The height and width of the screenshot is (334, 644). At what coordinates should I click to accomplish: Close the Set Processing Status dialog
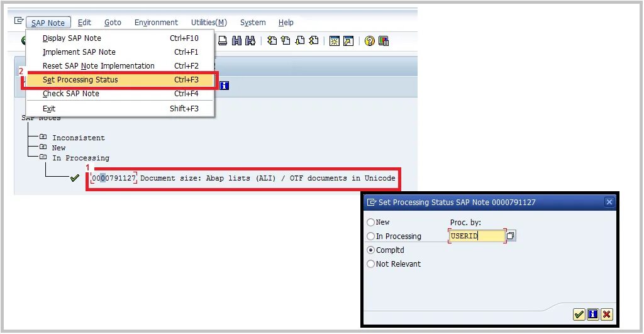point(609,202)
